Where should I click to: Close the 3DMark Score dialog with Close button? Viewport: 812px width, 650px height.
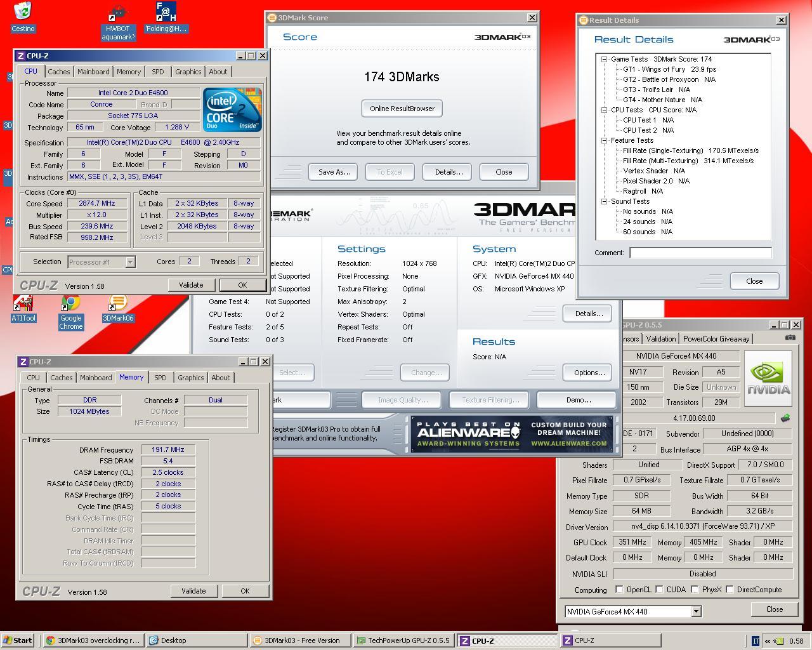click(504, 172)
